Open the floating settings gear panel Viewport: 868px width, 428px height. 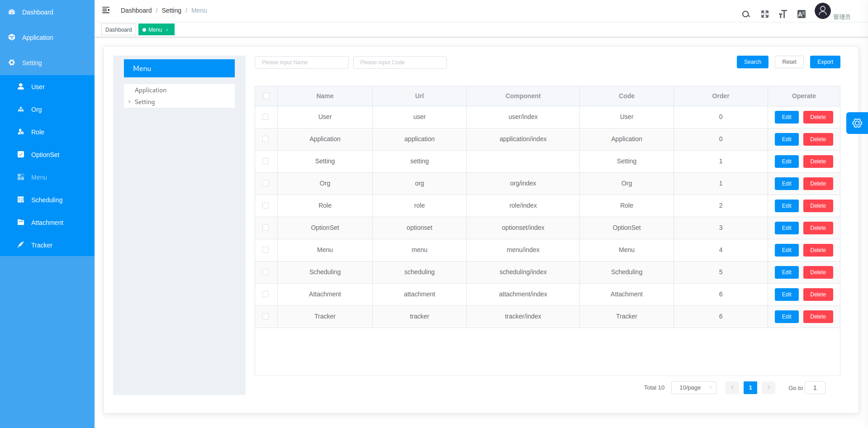point(857,123)
